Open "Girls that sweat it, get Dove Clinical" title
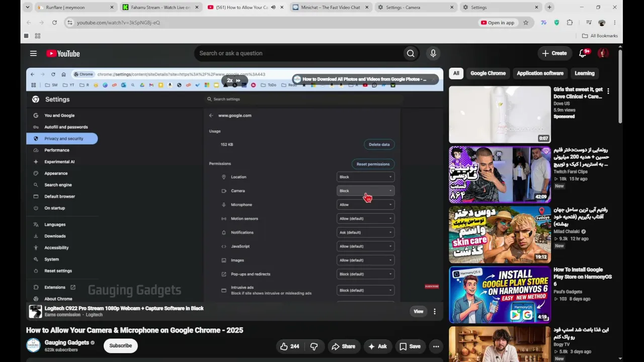Image resolution: width=644 pixels, height=362 pixels. (578, 93)
